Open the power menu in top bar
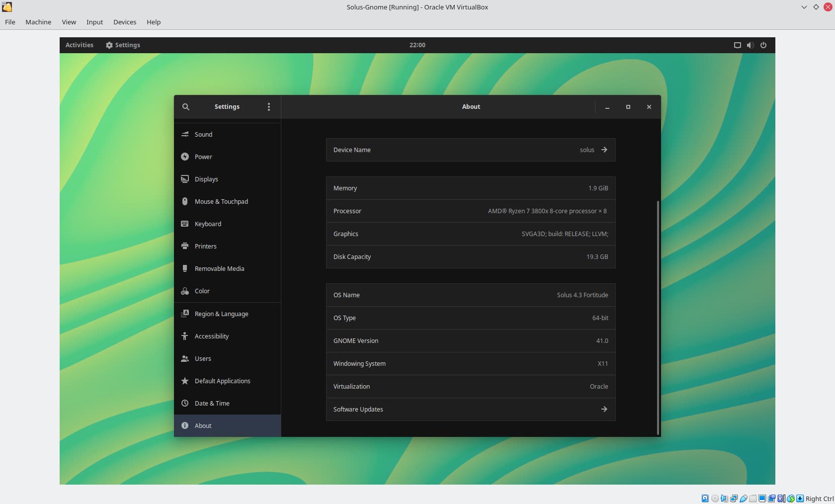 click(763, 45)
